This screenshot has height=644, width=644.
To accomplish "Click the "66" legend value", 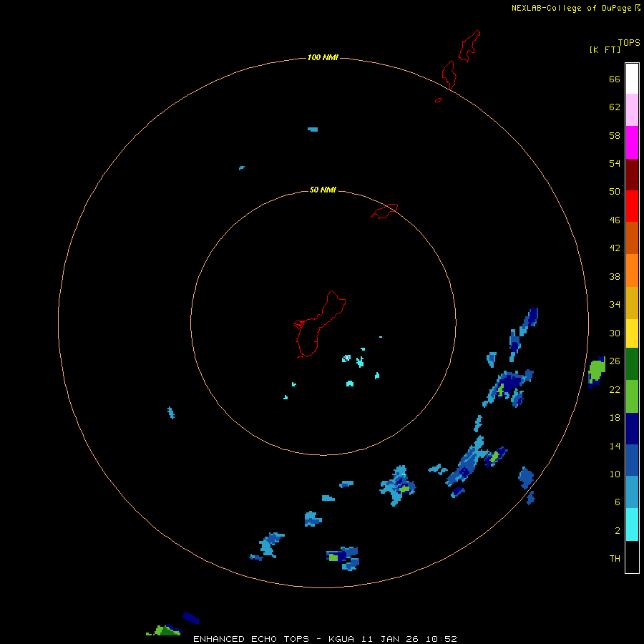I will 615,79.
